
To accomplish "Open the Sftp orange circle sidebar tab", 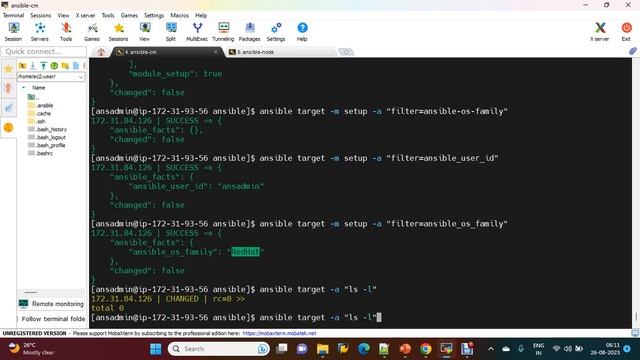I will [x=8, y=128].
